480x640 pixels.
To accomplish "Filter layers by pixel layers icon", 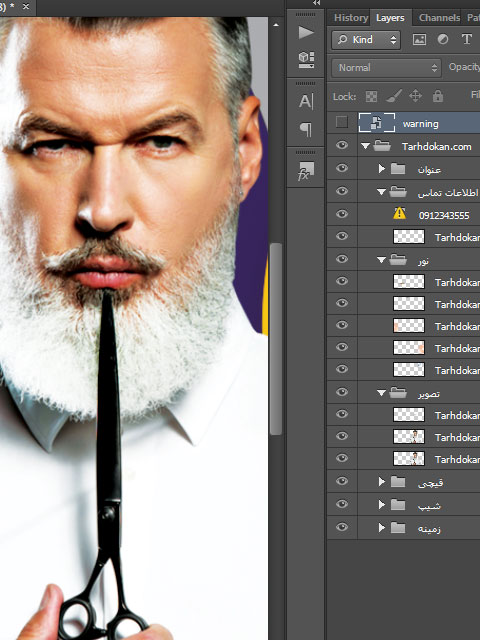I will 419,39.
